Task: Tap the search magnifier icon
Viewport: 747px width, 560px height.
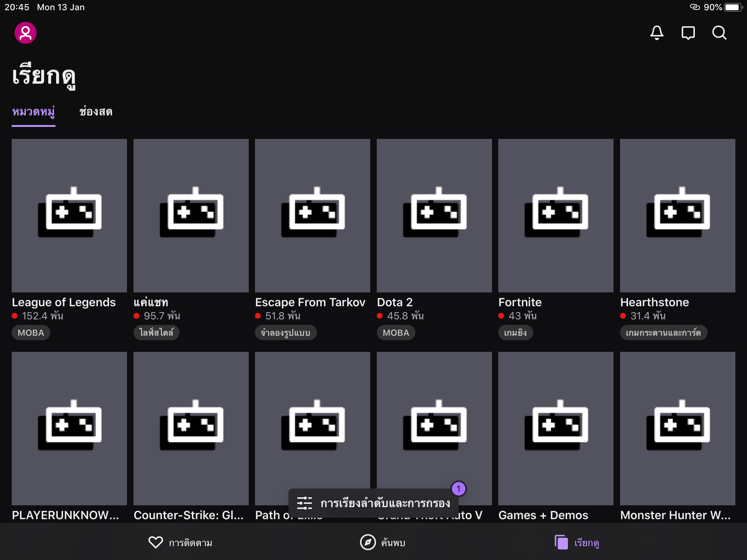Action: tap(719, 33)
